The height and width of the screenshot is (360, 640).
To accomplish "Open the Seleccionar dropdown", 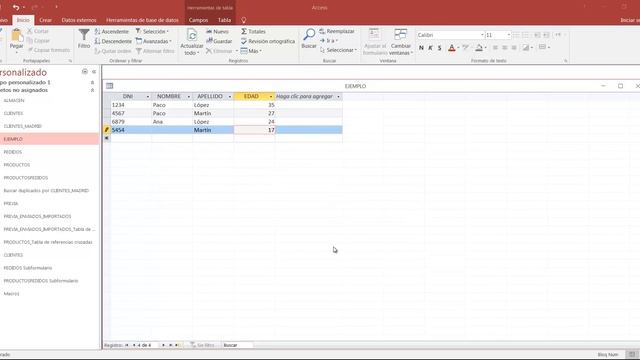I will (x=338, y=50).
